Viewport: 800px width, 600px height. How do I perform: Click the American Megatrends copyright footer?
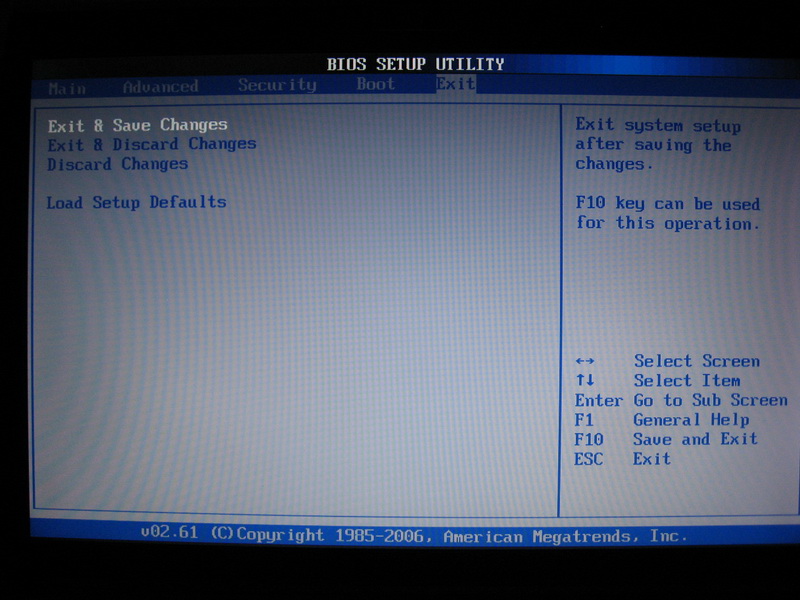[414, 535]
